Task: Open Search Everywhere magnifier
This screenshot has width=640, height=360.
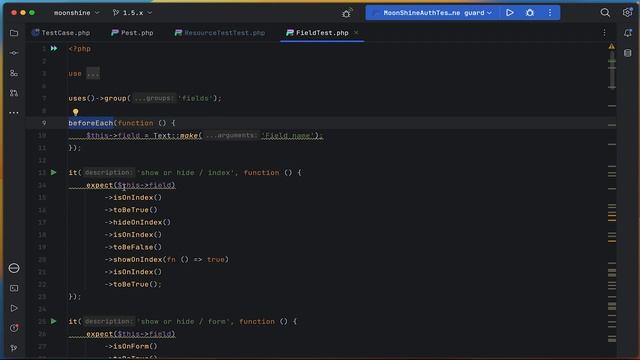Action: (x=605, y=13)
